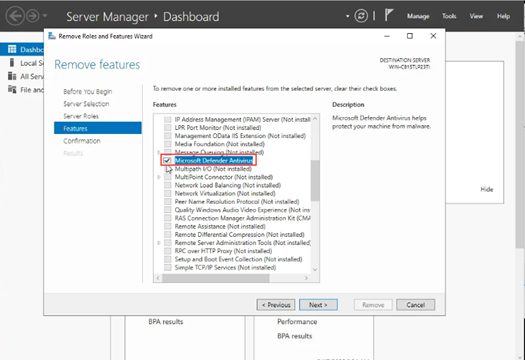Select the Local Server icon in the sidebar
This screenshot has width=525, height=360.
point(12,63)
